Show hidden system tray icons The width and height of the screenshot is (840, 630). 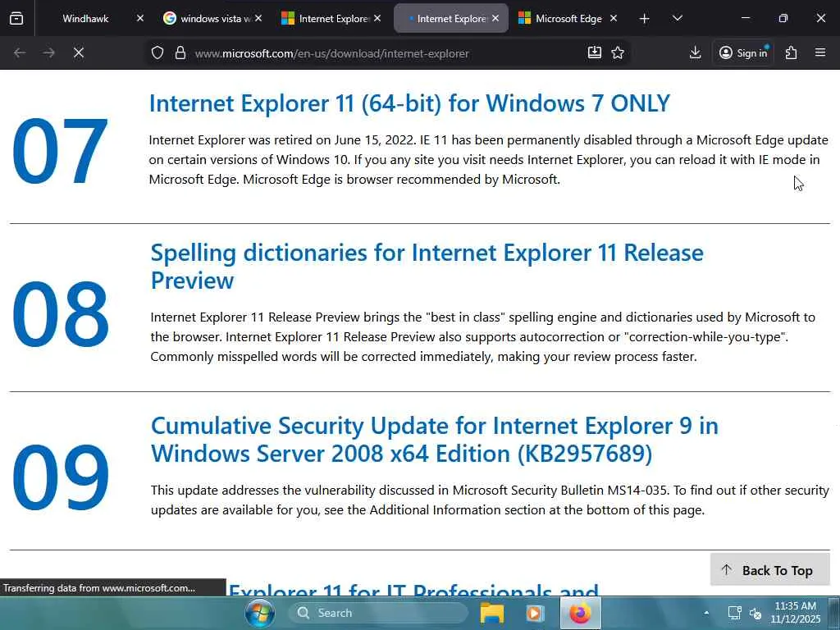click(706, 613)
